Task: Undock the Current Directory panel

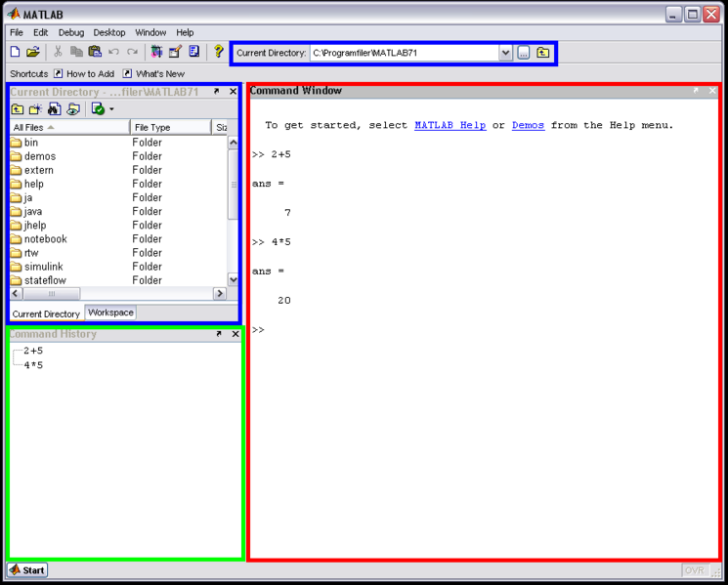Action: pos(216,92)
